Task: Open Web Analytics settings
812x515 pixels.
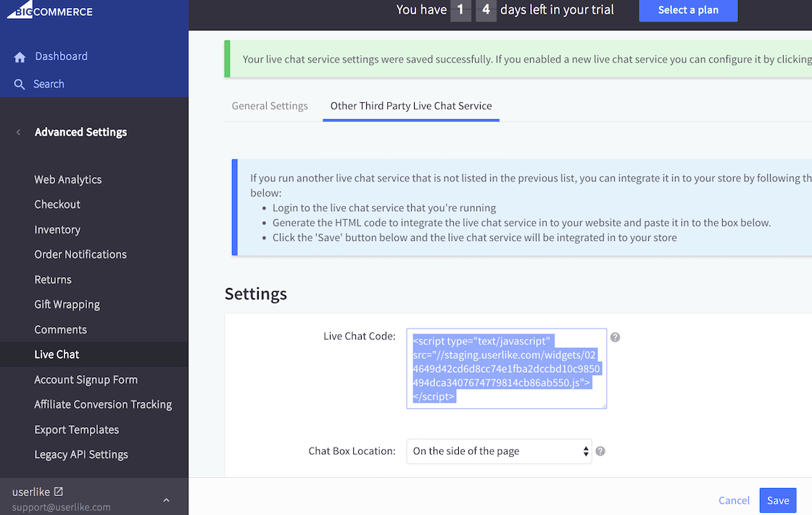Action: pyautogui.click(x=68, y=180)
